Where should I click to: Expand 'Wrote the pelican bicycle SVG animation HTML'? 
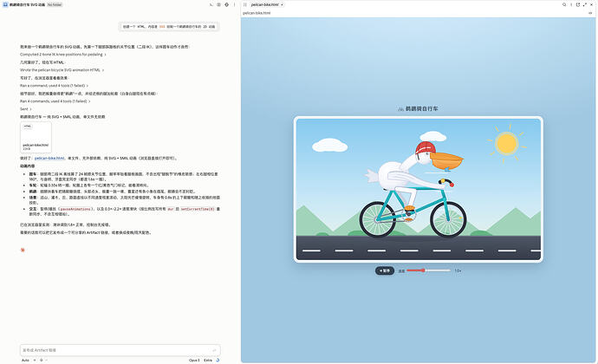62,70
